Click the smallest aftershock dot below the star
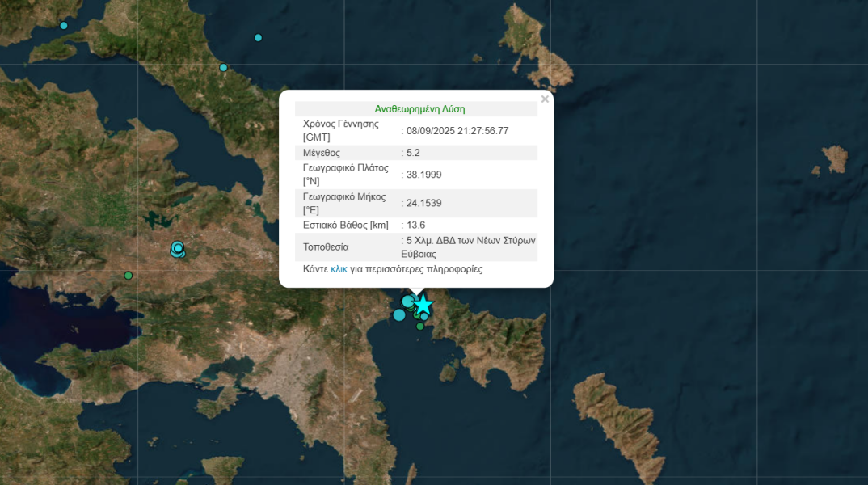This screenshot has width=868, height=485. pyautogui.click(x=419, y=327)
